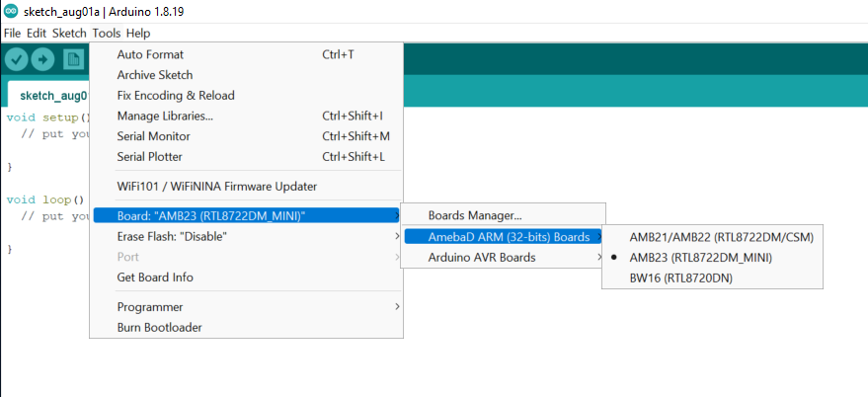Click the Arduino logo in title bar
The image size is (868, 397).
[x=11, y=11]
